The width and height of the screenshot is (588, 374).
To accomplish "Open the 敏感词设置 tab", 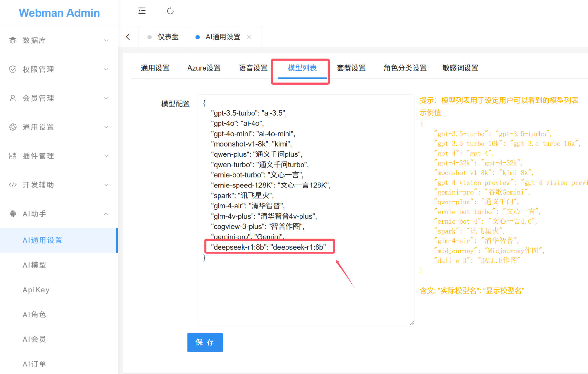I will [x=460, y=68].
